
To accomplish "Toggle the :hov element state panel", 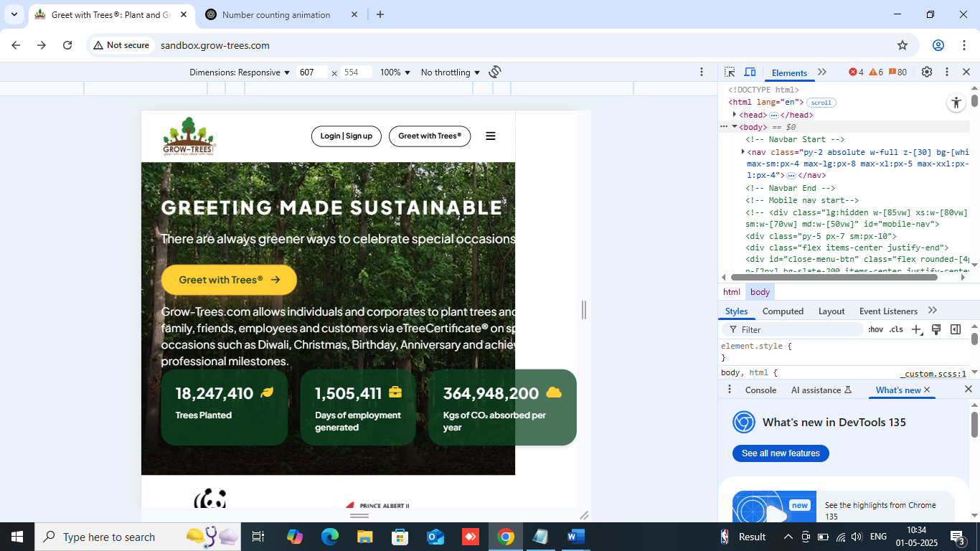I will tap(875, 329).
